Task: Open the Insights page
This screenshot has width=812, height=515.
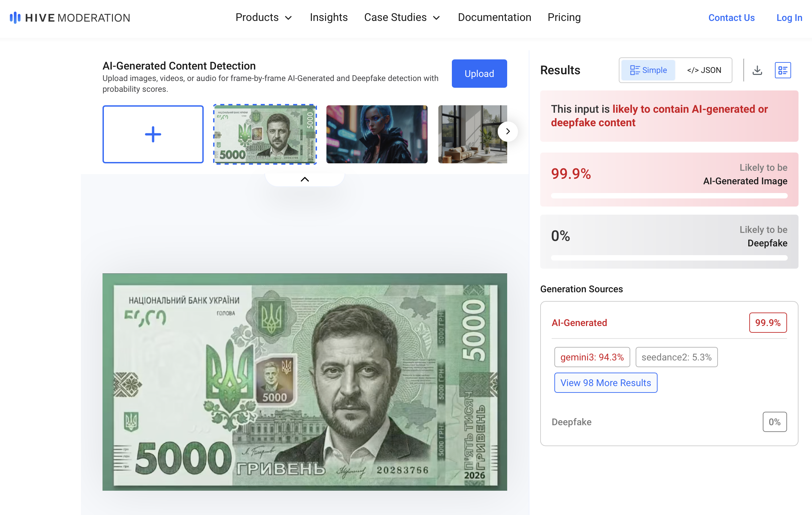Action: point(329,18)
